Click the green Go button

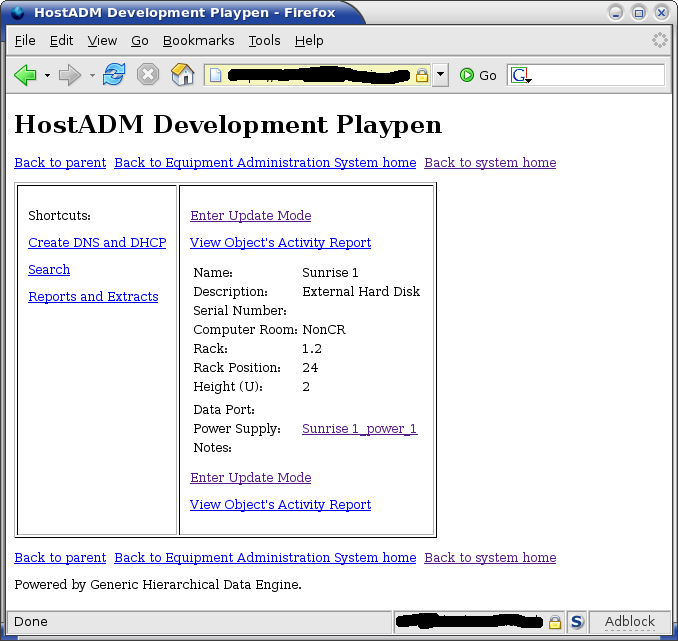(x=478, y=75)
